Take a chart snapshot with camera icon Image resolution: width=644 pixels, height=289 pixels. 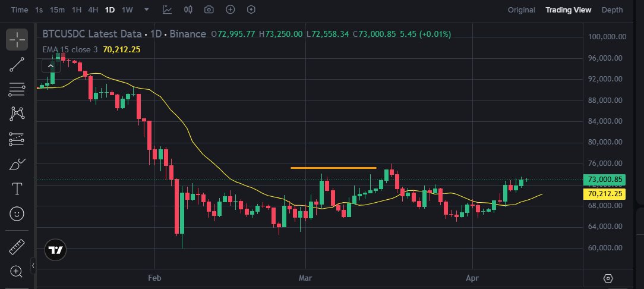(x=209, y=10)
